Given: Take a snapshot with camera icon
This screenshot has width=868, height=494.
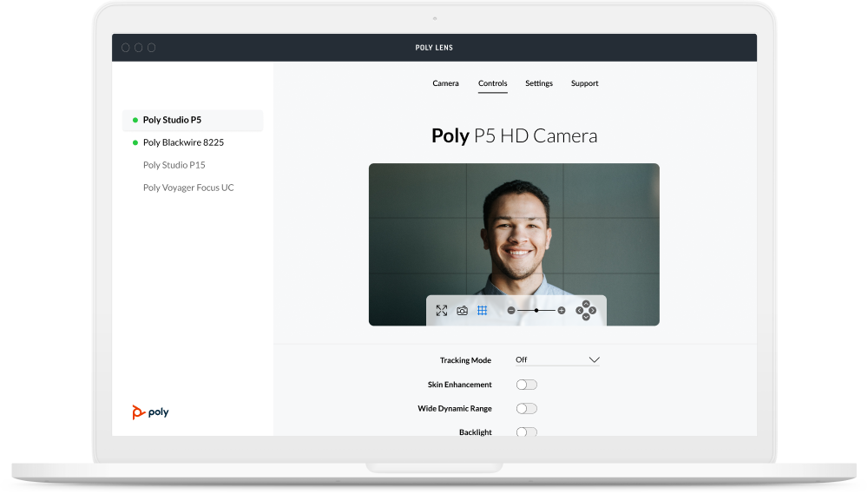Looking at the screenshot, I should point(463,311).
